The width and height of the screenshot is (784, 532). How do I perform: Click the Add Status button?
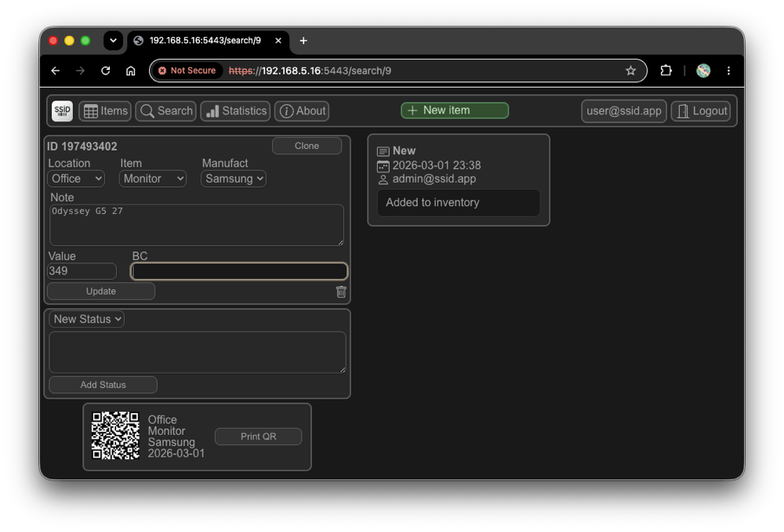[x=103, y=385]
